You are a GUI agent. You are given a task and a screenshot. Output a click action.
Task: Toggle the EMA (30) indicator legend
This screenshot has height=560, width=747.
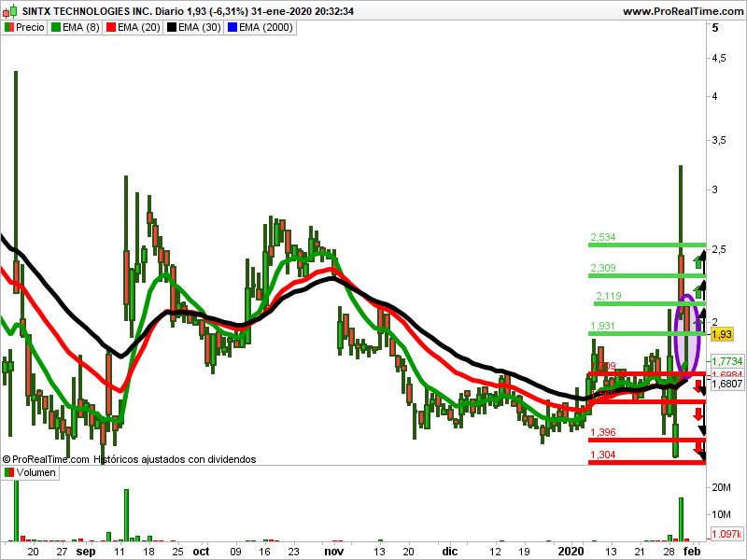pyautogui.click(x=194, y=27)
